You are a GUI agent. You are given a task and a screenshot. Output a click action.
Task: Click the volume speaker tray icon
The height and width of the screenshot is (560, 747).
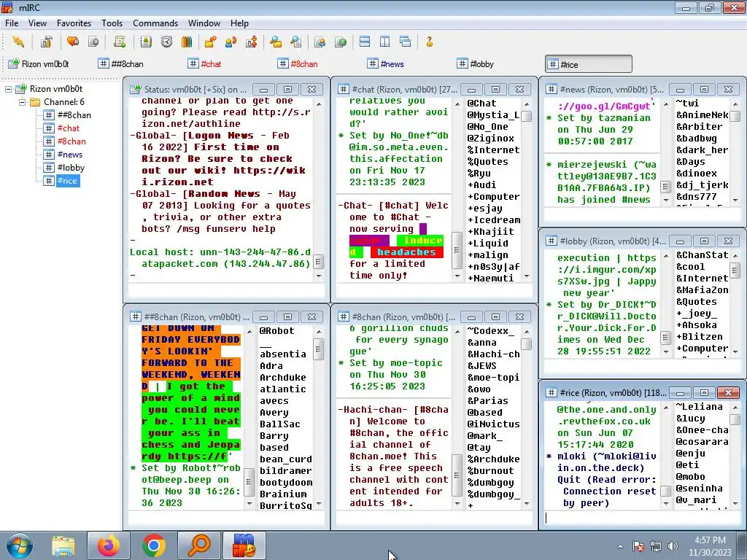(x=673, y=546)
